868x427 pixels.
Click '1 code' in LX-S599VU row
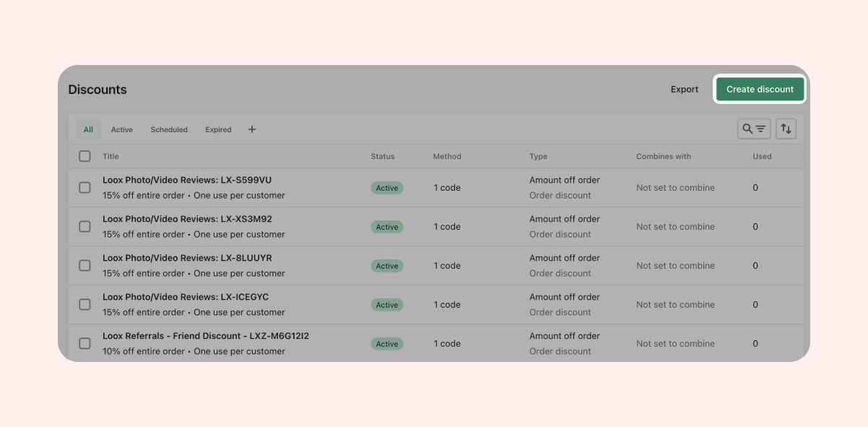447,188
